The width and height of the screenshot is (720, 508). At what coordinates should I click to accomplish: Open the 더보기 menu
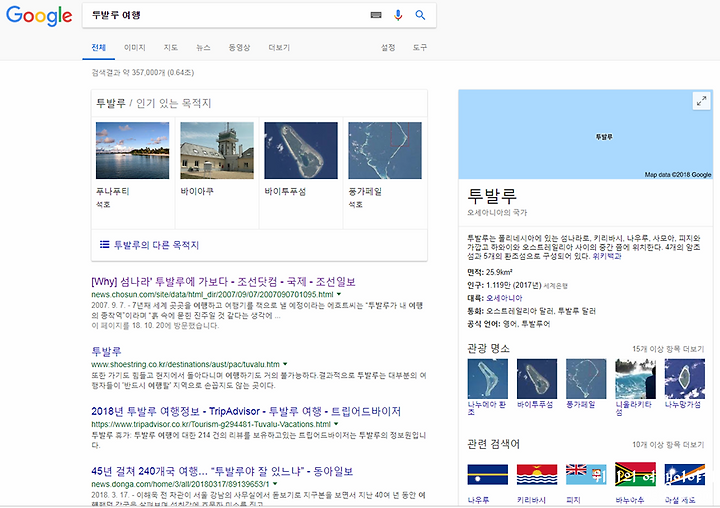279,48
